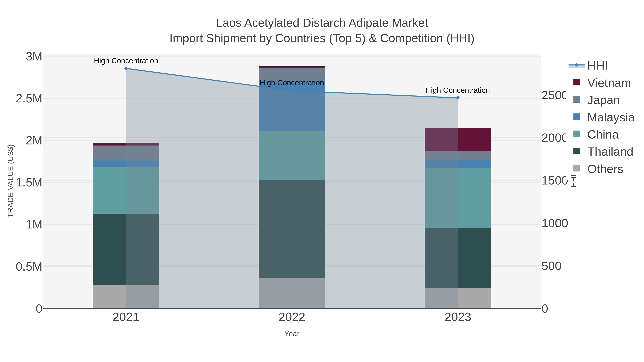Click the 3M tick on the left axis
Viewport: 644px width, 362px height.
coord(34,56)
